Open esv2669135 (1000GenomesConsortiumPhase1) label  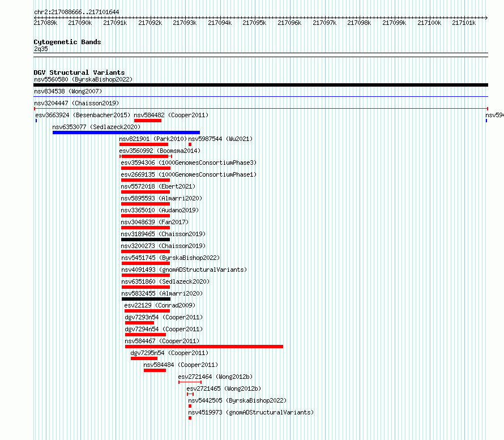pyautogui.click(x=189, y=174)
